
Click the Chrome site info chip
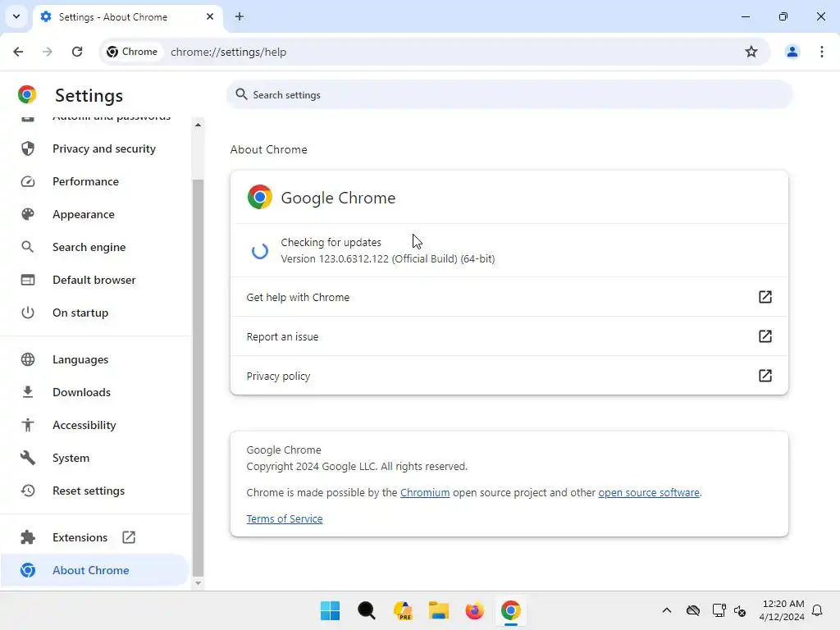point(132,52)
